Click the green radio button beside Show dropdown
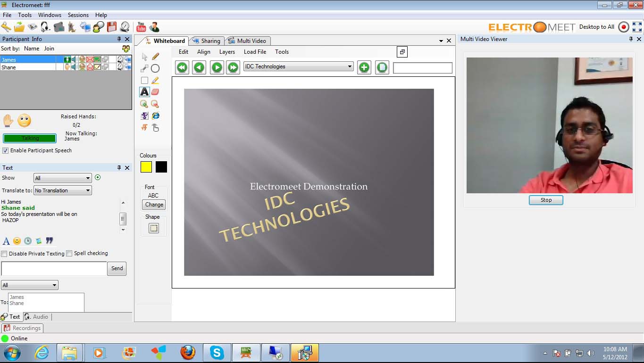Viewport: 644px width, 363px height. [x=98, y=178]
